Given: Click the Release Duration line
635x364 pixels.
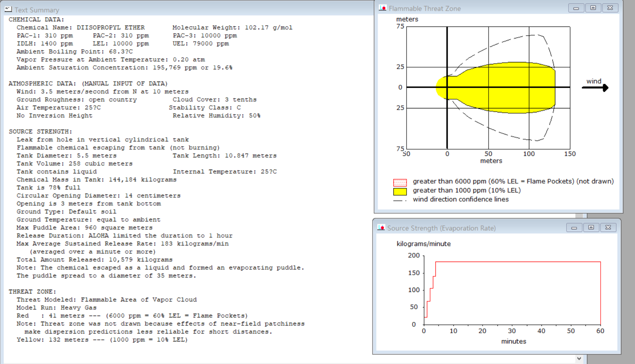Looking at the screenshot, I should [x=124, y=236].
